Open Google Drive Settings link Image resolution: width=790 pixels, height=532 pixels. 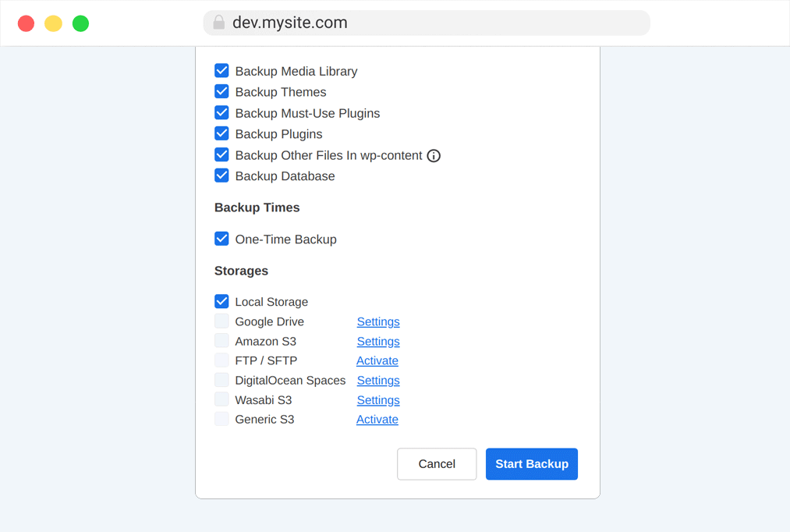[x=378, y=321]
